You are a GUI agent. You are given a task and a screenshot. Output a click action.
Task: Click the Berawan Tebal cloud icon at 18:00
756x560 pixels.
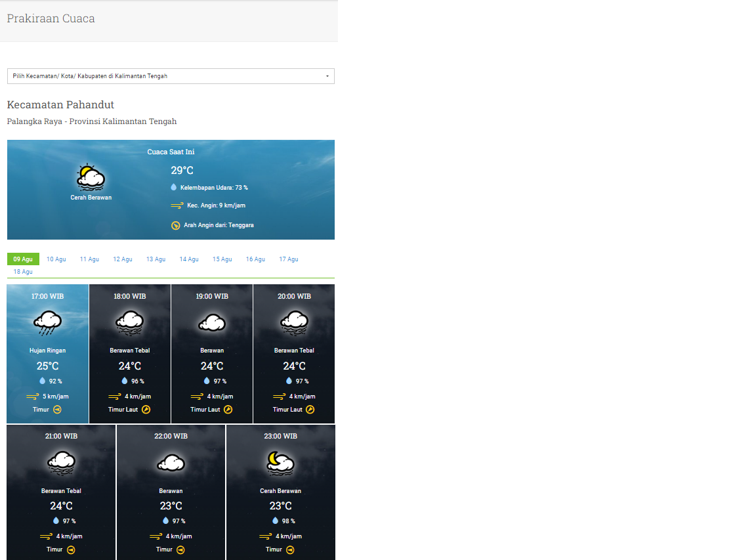[x=130, y=323]
